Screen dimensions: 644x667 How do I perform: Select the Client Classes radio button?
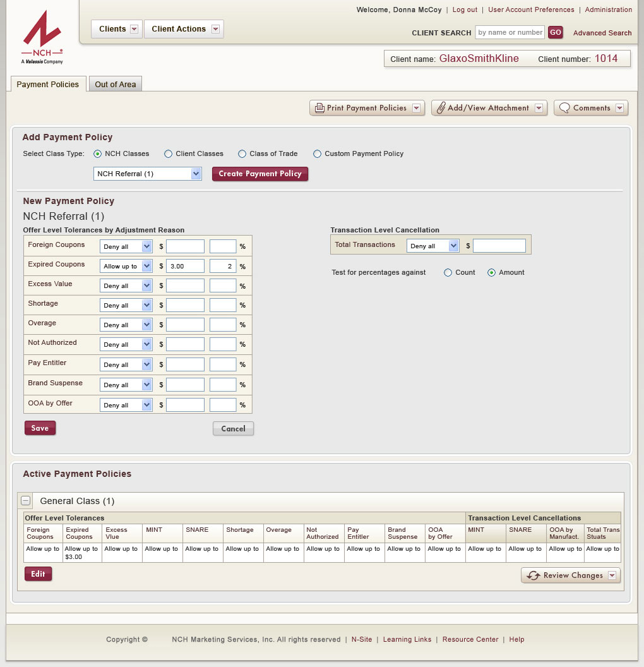(168, 153)
